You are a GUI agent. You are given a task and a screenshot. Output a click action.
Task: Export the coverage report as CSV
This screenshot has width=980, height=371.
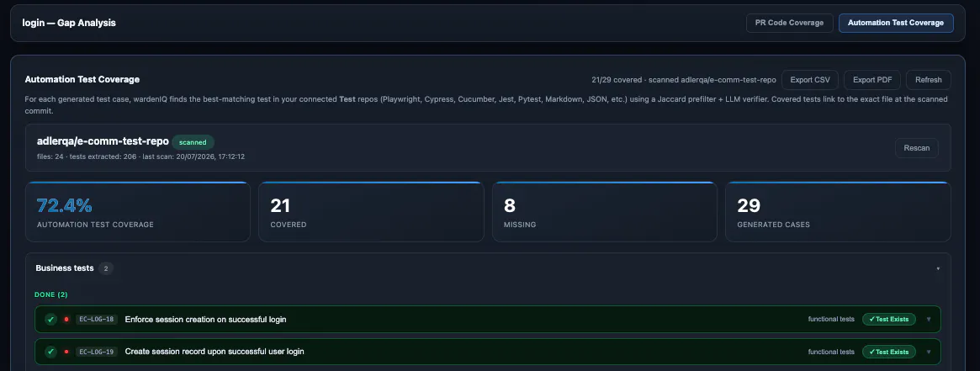810,80
